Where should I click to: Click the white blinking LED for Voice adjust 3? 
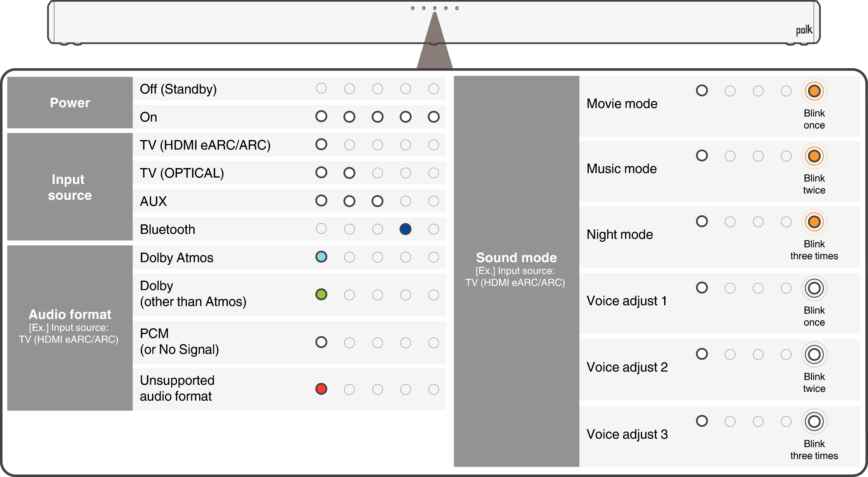click(814, 422)
